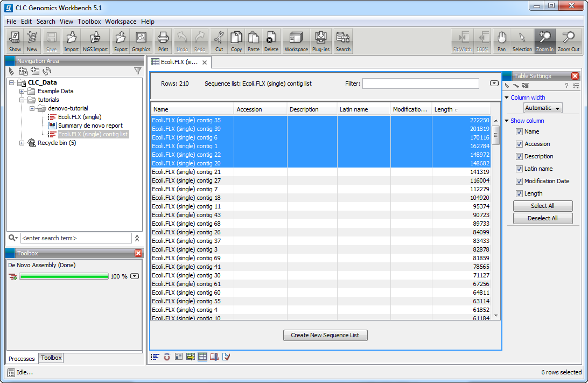Close the Table Settings panel

tap(575, 76)
